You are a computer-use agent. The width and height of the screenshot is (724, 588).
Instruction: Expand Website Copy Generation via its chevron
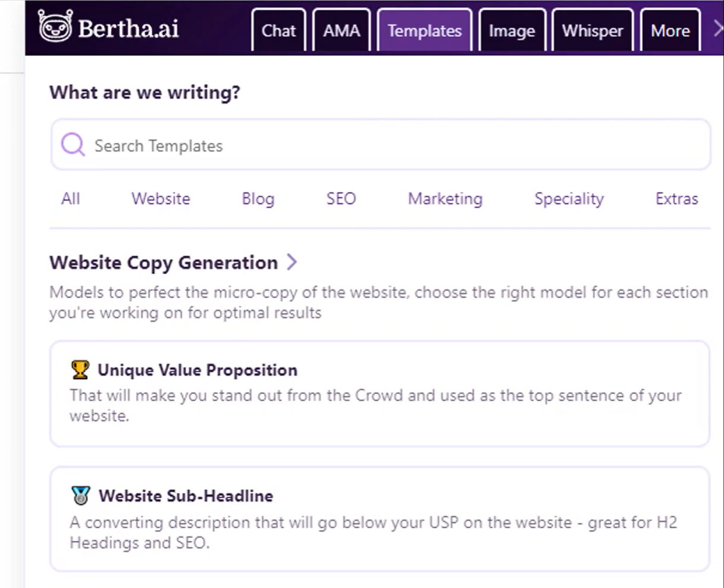292,262
